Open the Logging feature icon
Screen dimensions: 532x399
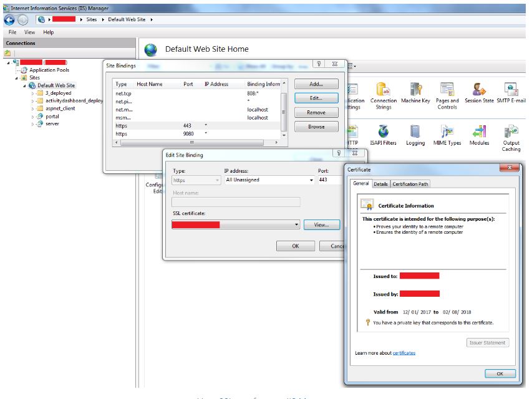pyautogui.click(x=415, y=134)
